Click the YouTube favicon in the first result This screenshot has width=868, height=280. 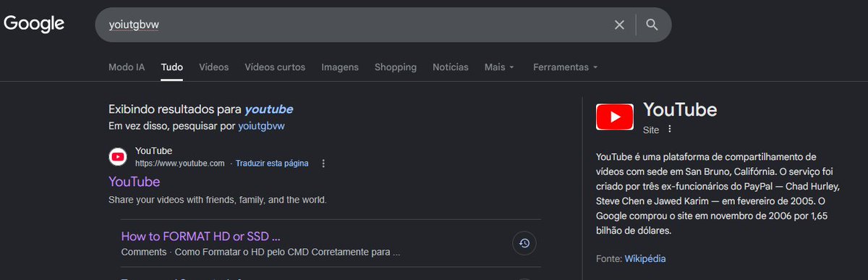click(x=118, y=157)
